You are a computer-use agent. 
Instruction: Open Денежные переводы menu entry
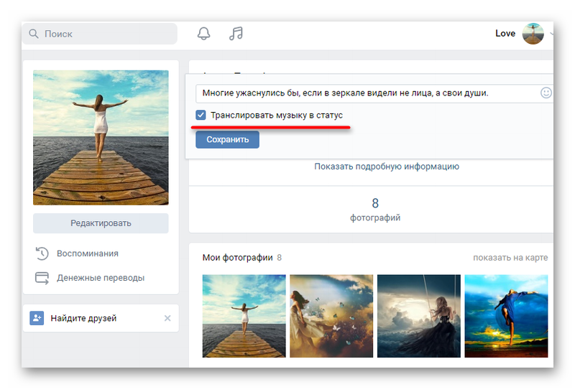coord(101,278)
